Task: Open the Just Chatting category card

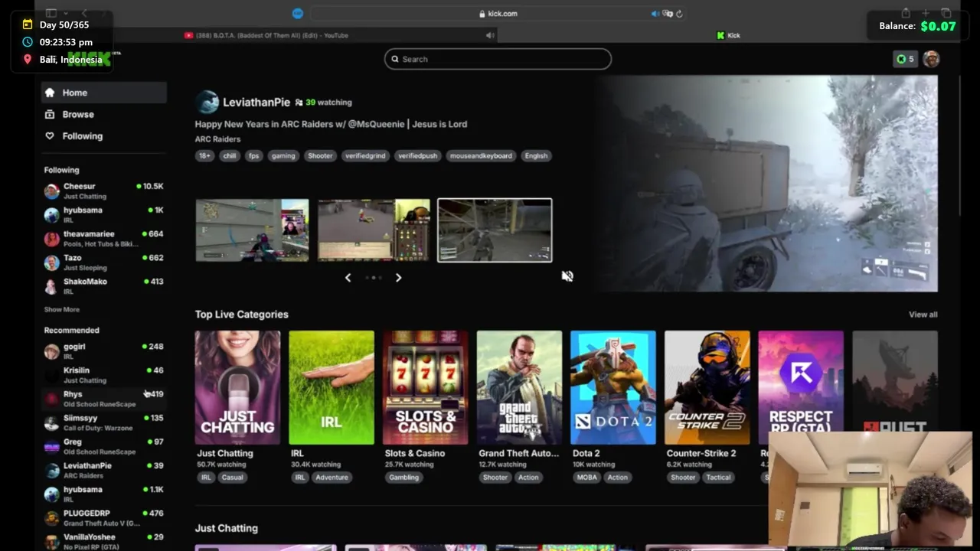Action: click(237, 387)
